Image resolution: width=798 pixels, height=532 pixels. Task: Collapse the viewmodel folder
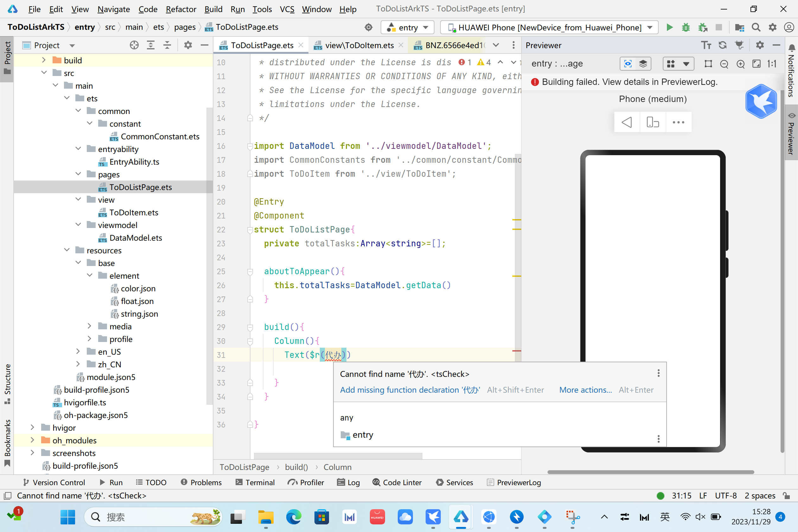click(x=79, y=225)
